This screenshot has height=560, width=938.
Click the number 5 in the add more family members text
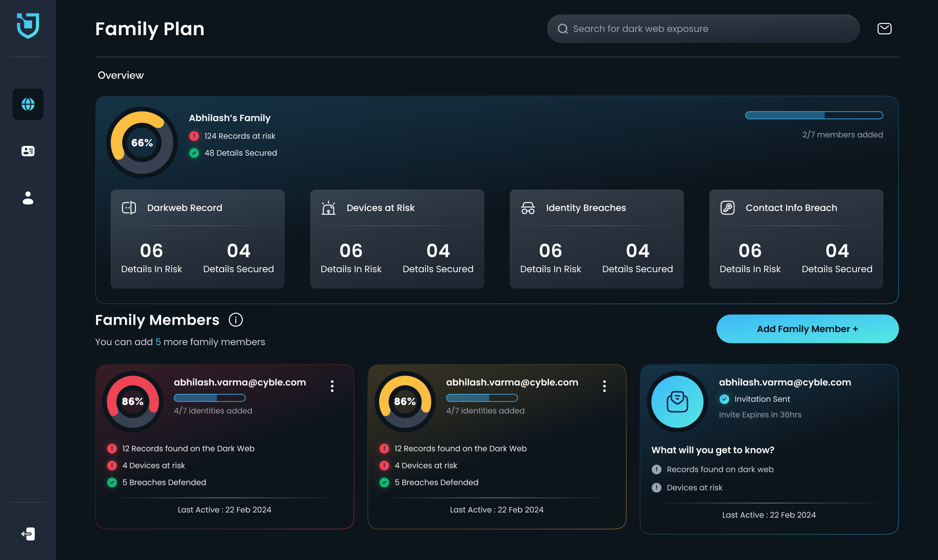click(158, 342)
